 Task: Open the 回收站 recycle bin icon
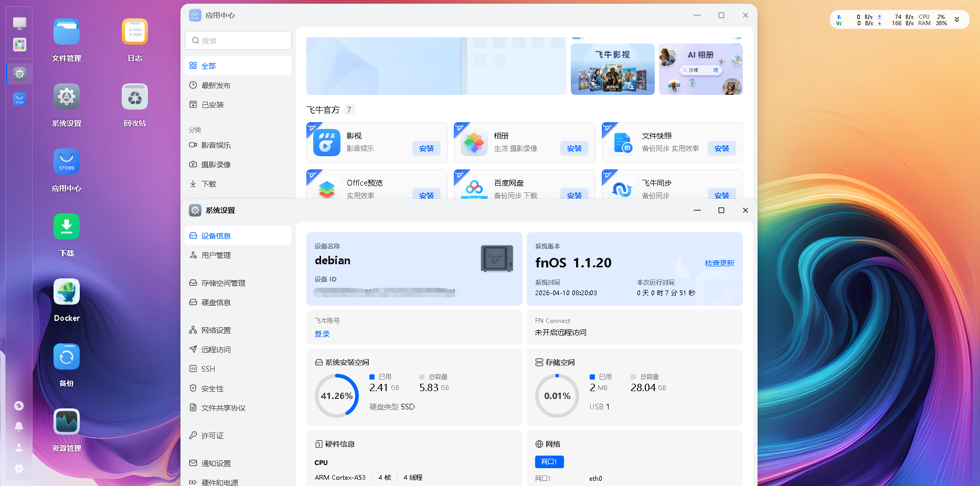click(135, 97)
